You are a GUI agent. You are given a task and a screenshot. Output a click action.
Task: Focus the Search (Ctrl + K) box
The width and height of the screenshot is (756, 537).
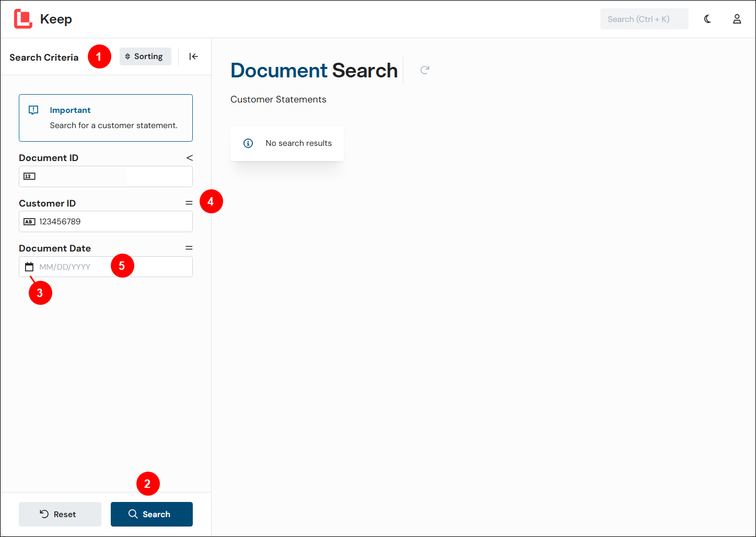click(x=644, y=19)
